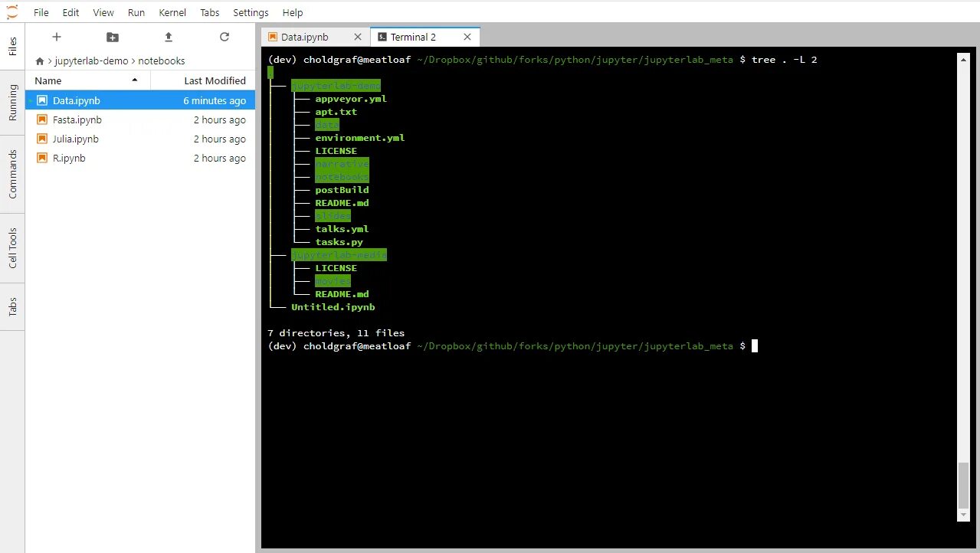Click the terminal scrollbar thumb
The image size is (980, 553).
click(964, 485)
